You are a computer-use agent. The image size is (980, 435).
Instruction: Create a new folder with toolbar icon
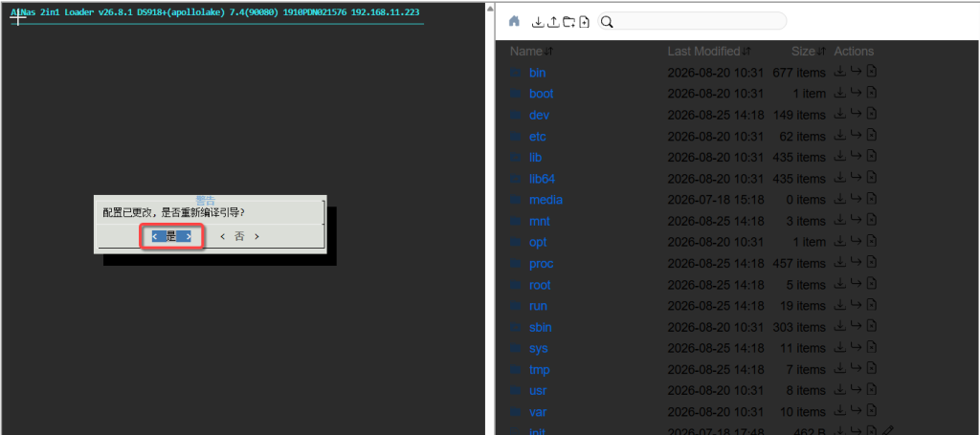[568, 22]
